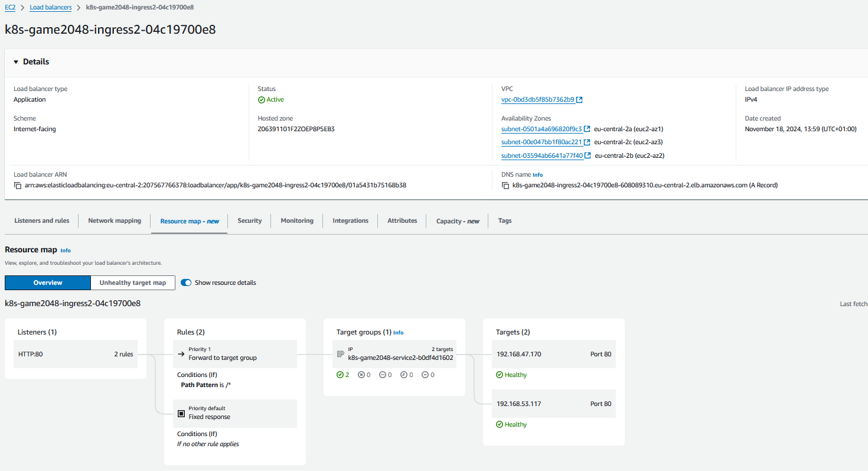Click the hosted zone value Z06391101F2ZOEP8P5EB3

(x=296, y=129)
